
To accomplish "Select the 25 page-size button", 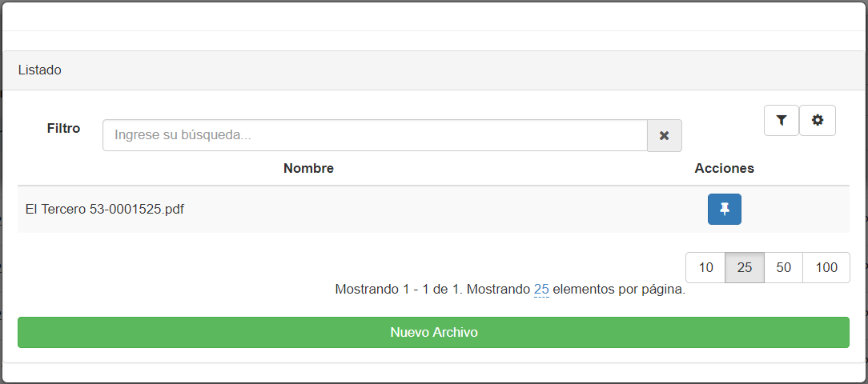I will 745,268.
